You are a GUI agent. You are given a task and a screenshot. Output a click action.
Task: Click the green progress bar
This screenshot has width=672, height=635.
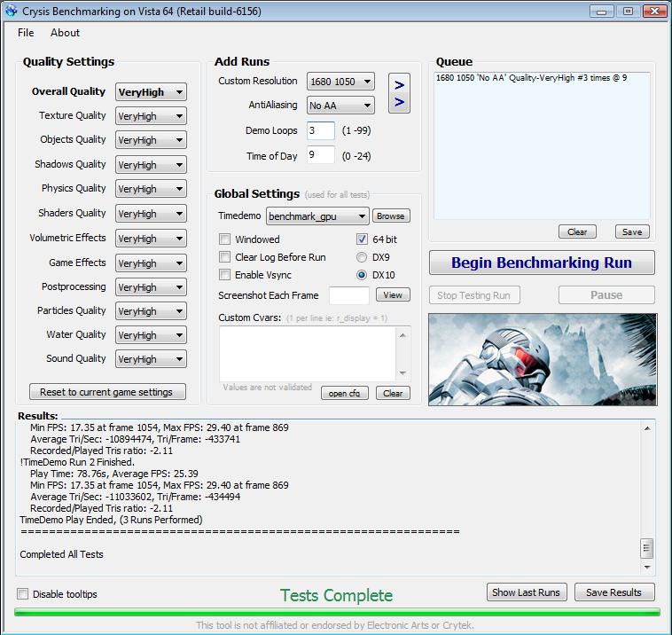[x=337, y=611]
